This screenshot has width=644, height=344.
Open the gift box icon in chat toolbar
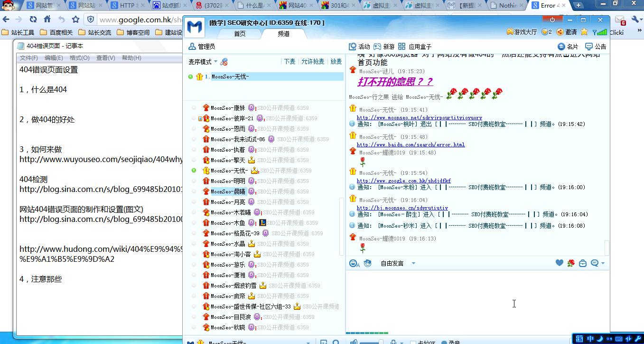(x=583, y=263)
